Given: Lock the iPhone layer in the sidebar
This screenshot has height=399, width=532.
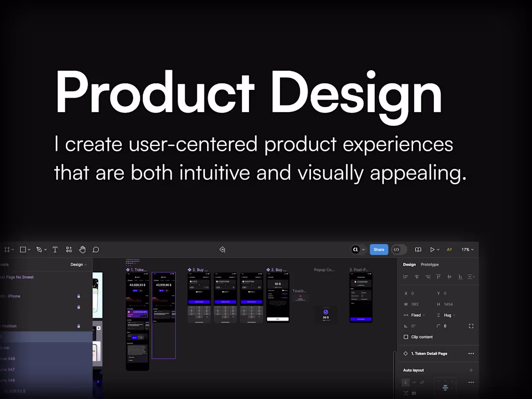Looking at the screenshot, I should [78, 296].
